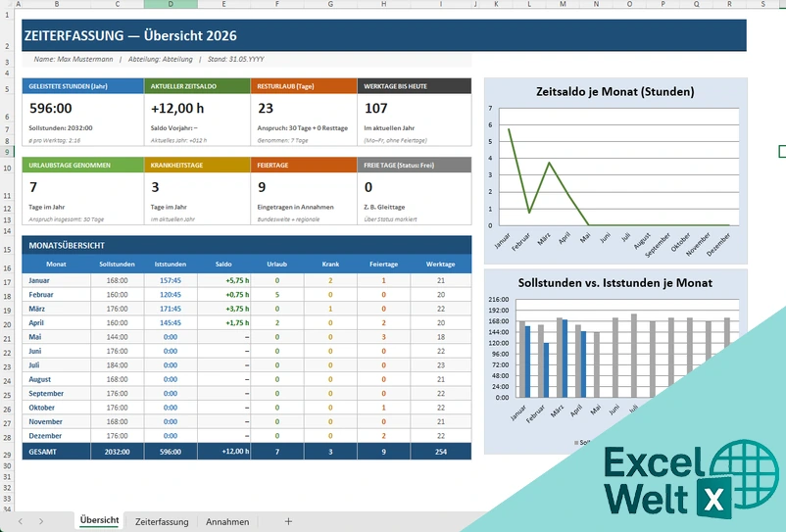This screenshot has width=786, height=532.
Task: Select the Sollstunden vs. Iststunden chart
Action: click(x=615, y=362)
